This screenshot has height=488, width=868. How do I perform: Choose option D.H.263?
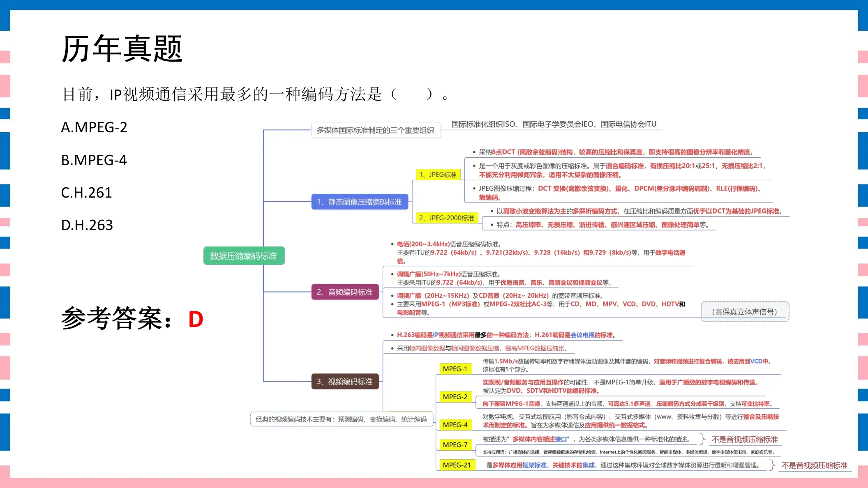pos(87,225)
